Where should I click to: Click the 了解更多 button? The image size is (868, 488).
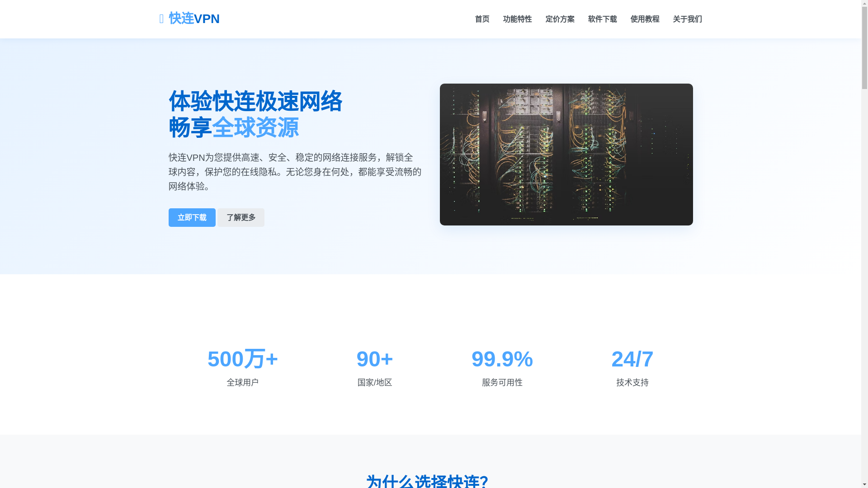[241, 217]
